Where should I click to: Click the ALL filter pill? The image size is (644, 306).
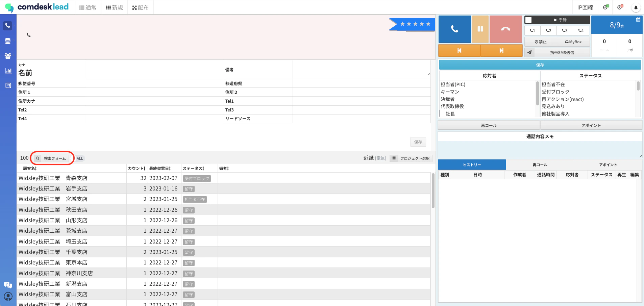pyautogui.click(x=80, y=158)
